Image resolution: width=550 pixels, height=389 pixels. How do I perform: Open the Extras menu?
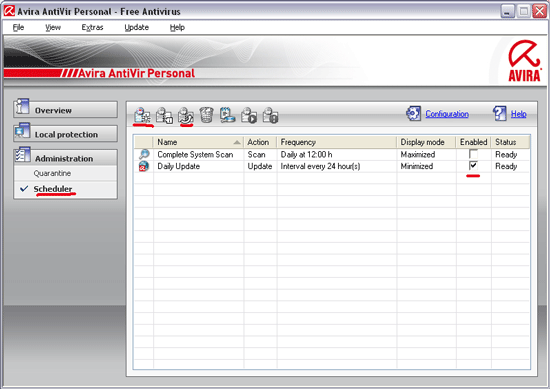click(x=92, y=27)
